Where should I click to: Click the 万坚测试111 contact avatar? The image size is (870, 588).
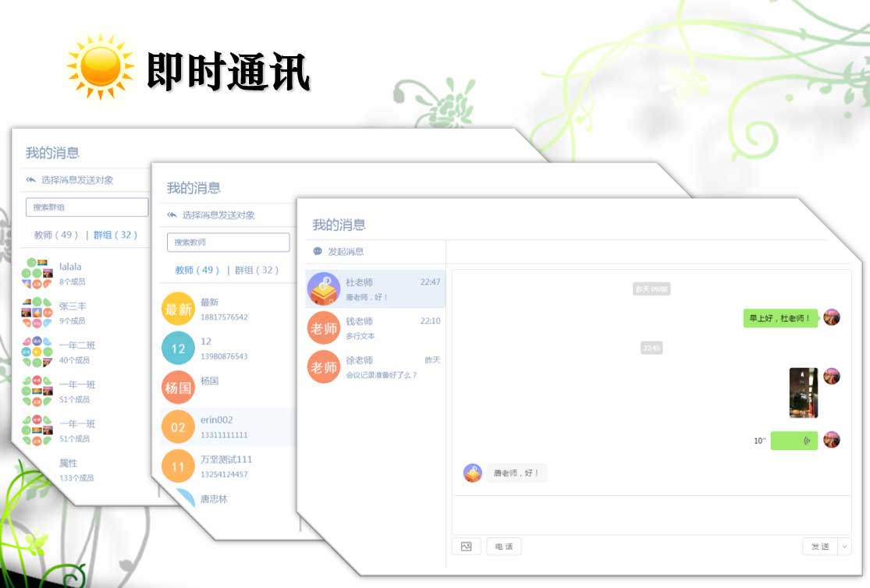pos(178,466)
